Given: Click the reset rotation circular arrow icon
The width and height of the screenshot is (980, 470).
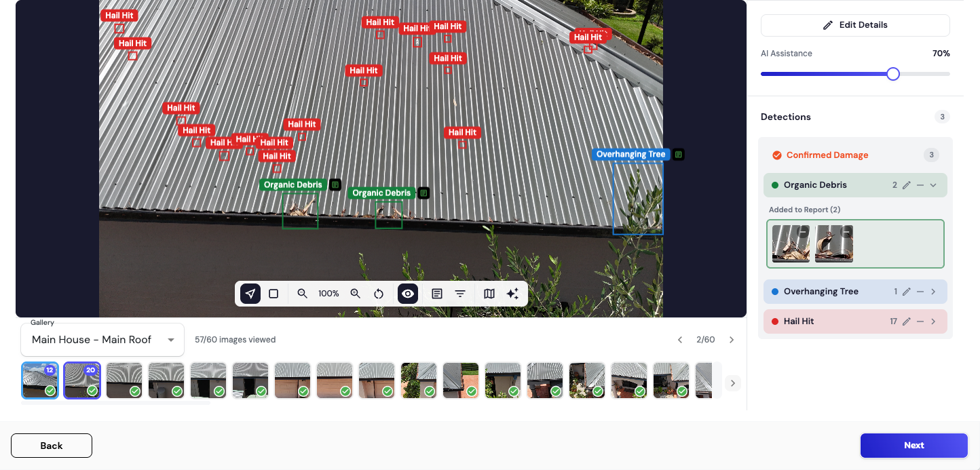Looking at the screenshot, I should 379,294.
